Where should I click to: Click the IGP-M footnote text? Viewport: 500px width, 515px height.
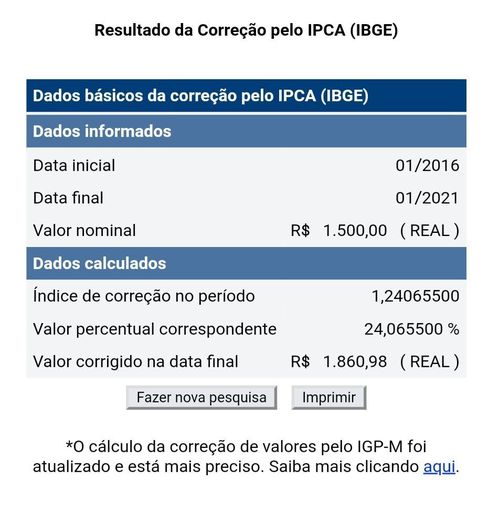pos(246,457)
